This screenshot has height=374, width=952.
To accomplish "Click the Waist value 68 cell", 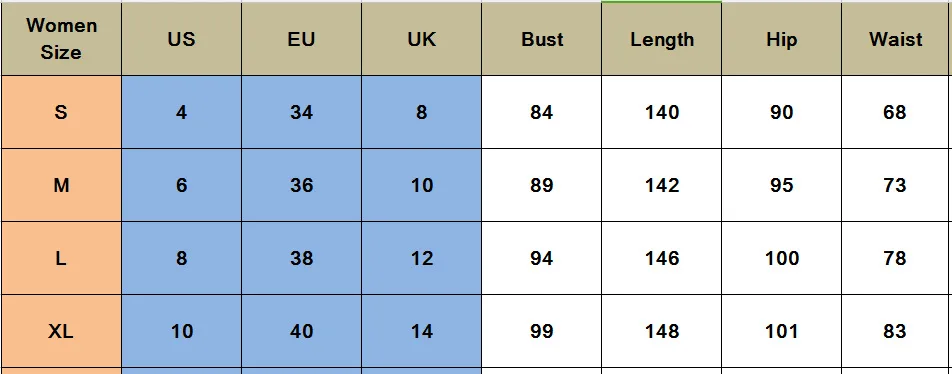I will tap(896, 112).
